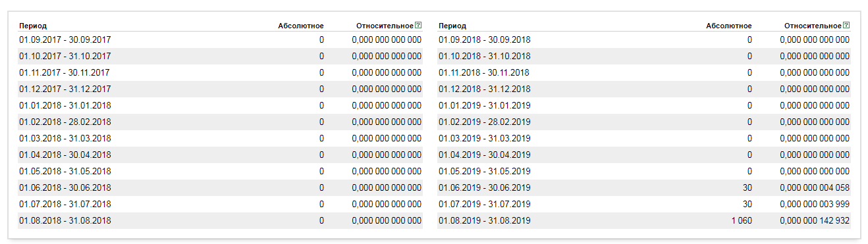The image size is (868, 244).
Task: Click the left table Абсолютное column header
Action: pyautogui.click(x=301, y=26)
